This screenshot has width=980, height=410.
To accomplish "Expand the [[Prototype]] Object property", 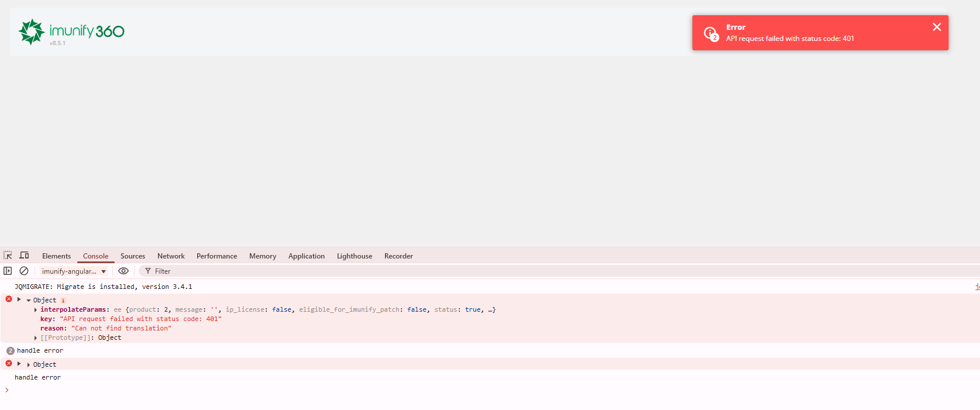I will point(36,338).
